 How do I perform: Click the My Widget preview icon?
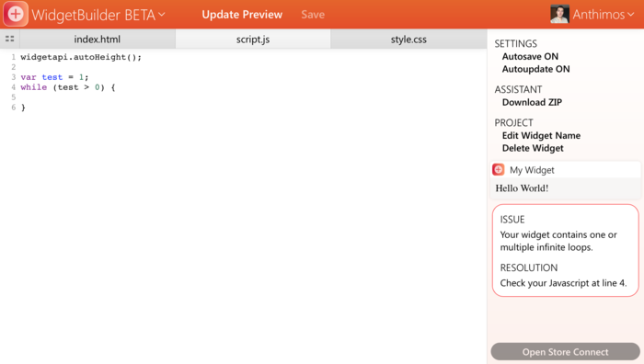[x=499, y=169]
